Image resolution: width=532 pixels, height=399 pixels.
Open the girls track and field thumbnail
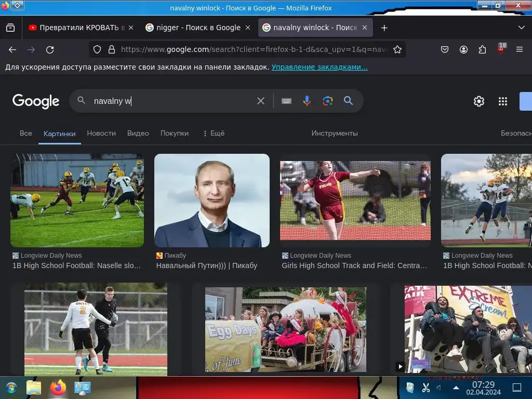click(x=355, y=200)
